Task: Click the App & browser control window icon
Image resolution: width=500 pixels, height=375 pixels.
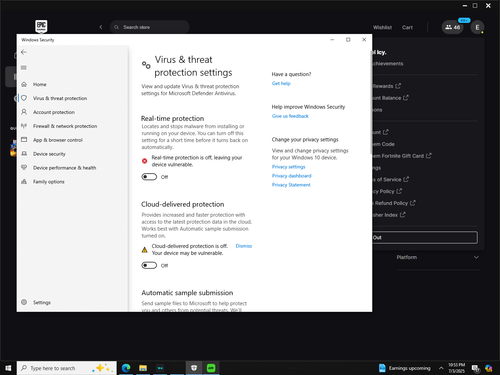Action: click(24, 140)
